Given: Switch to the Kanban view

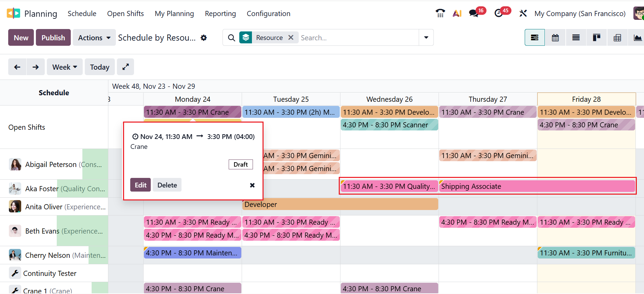Looking at the screenshot, I should [x=596, y=38].
